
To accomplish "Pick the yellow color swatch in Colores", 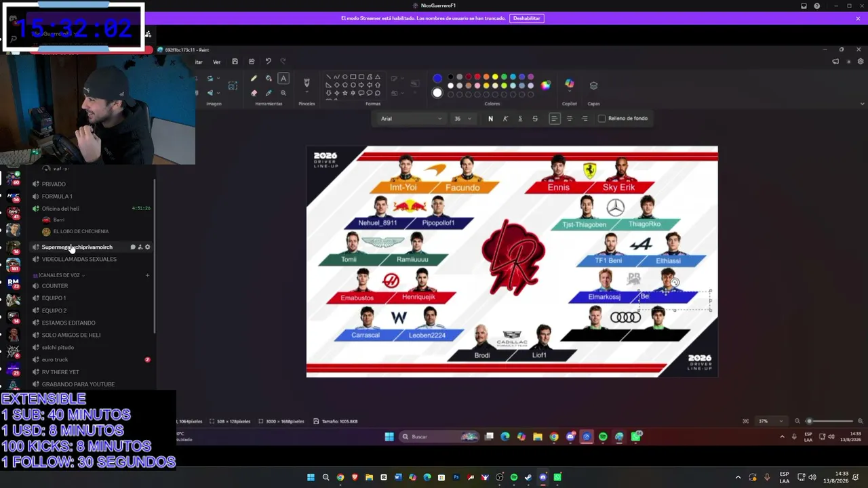I will [x=495, y=77].
